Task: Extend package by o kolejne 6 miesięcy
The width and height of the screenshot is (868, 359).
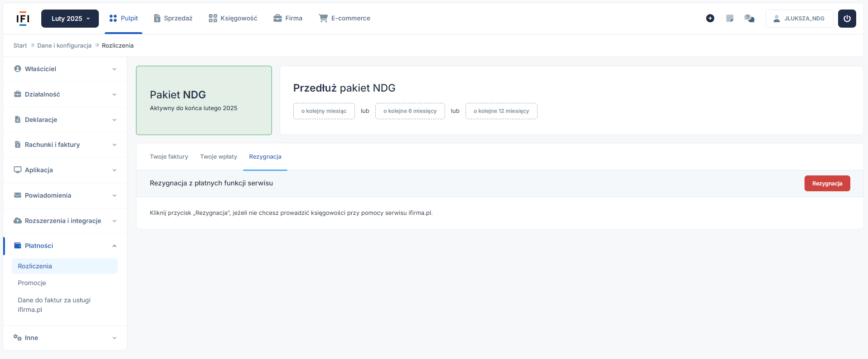Action: pyautogui.click(x=410, y=111)
